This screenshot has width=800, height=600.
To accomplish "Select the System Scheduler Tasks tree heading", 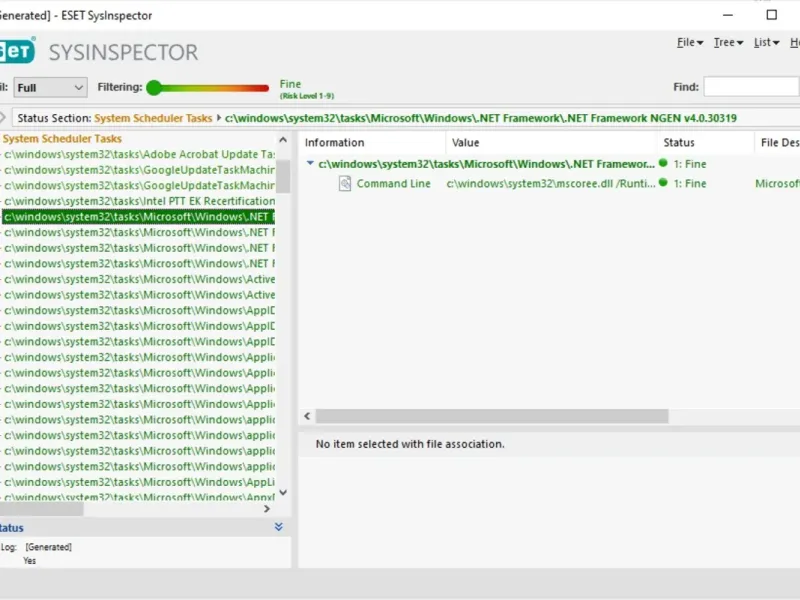I will point(62,139).
